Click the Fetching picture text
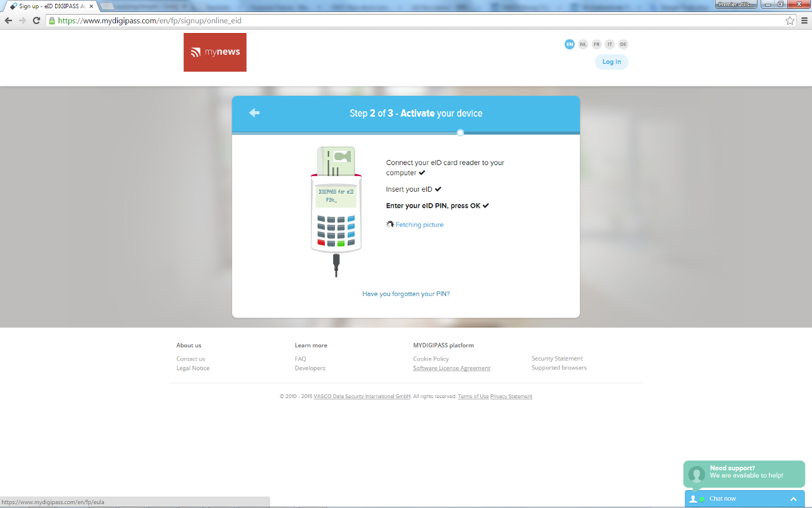Screen dimensions: 812x508 [419, 225]
